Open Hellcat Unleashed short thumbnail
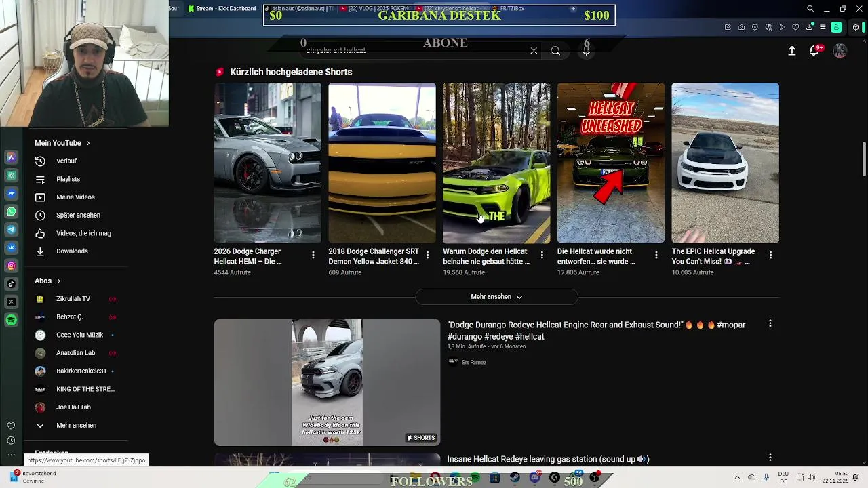 coord(611,163)
